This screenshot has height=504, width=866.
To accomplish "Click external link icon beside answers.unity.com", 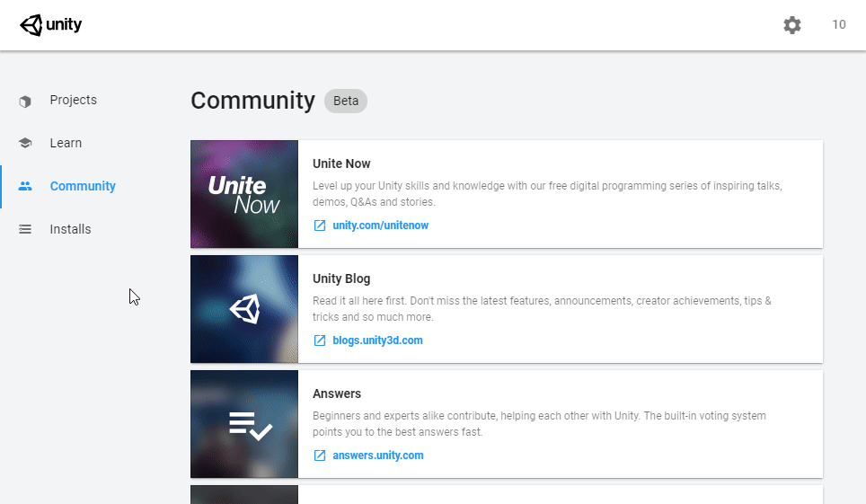I will coord(320,455).
